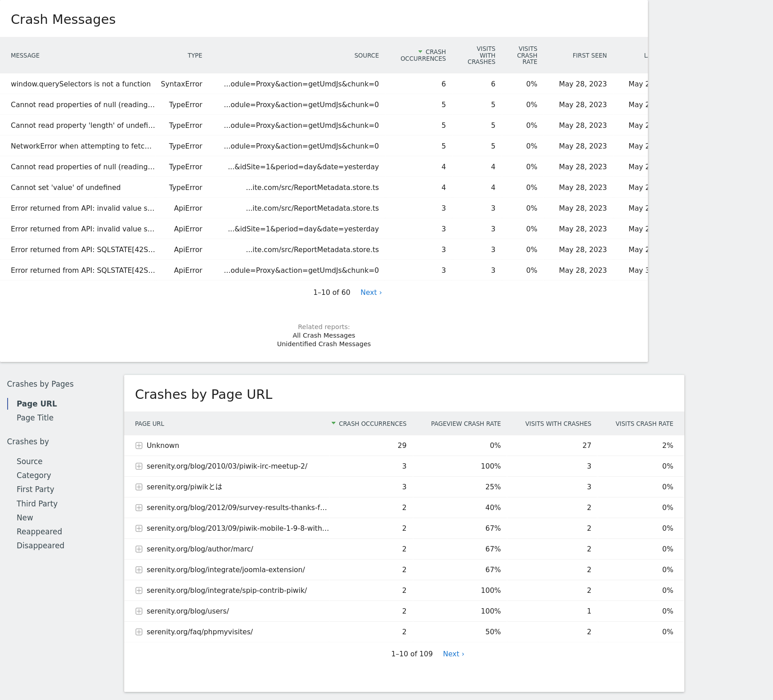
Task: Expand the joomla-extension row
Action: click(139, 570)
